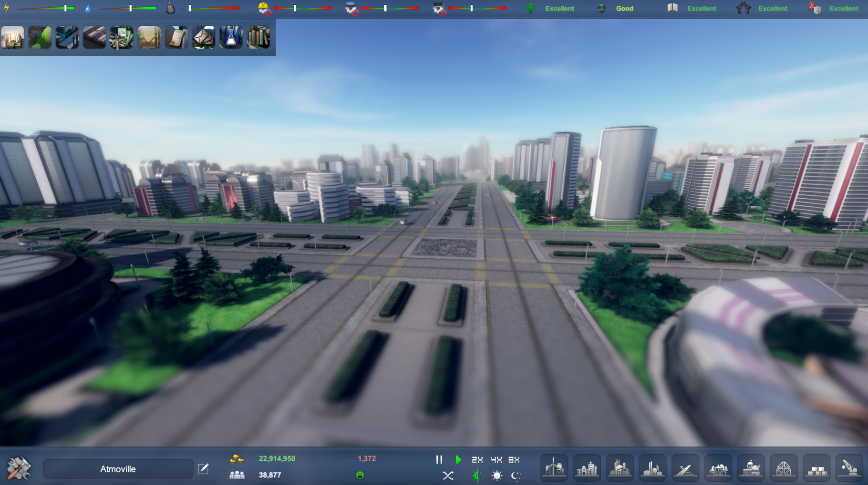Screen dimensions: 868x485
Task: Select the Atmoville city name field
Action: coord(118,469)
